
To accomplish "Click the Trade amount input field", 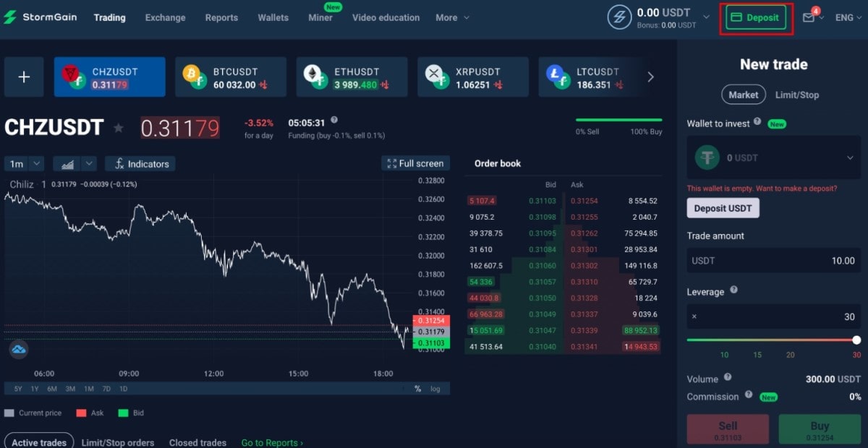I will 773,260.
